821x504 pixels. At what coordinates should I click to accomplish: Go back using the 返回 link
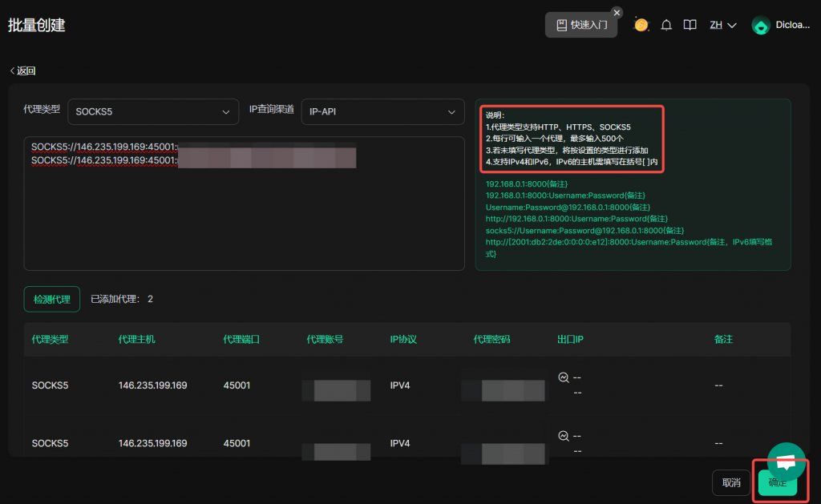click(22, 71)
